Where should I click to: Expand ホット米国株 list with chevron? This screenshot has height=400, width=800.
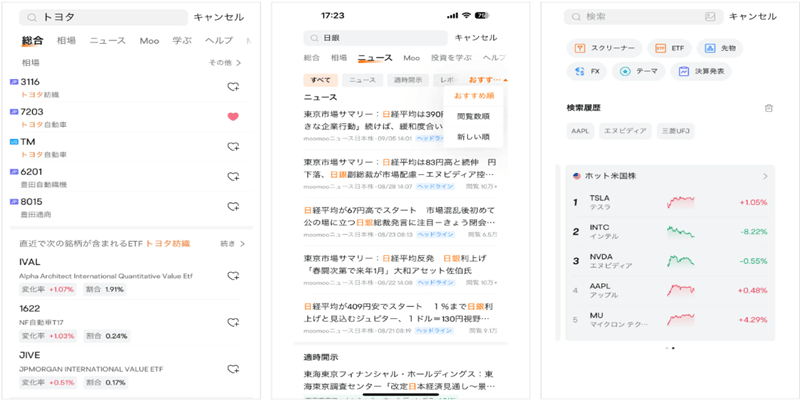coord(765,177)
